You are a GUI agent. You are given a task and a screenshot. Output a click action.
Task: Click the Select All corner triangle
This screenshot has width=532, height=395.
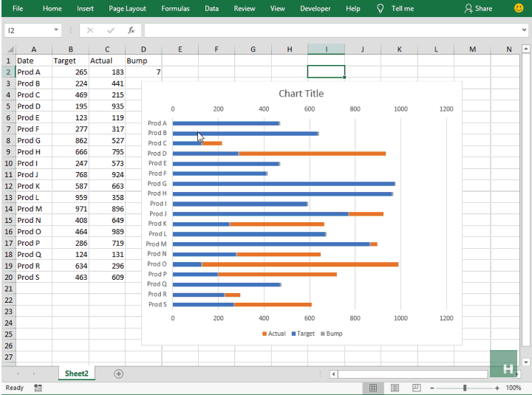[10, 49]
